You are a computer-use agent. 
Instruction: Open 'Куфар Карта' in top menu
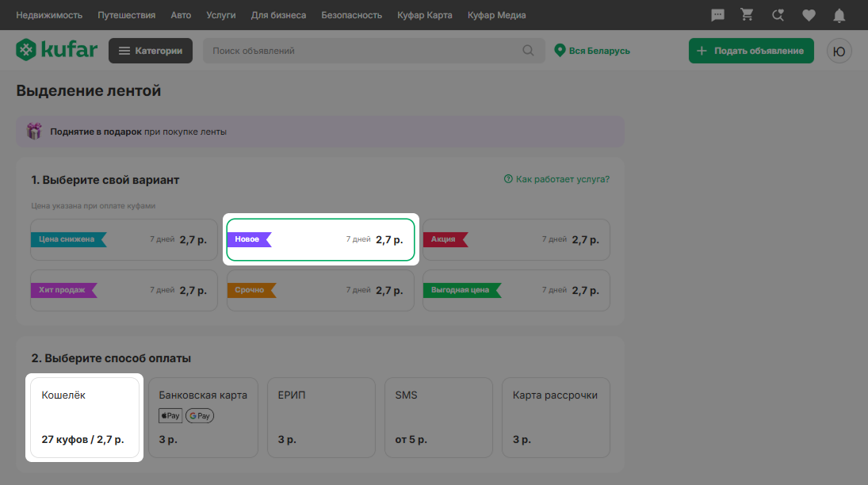(425, 15)
